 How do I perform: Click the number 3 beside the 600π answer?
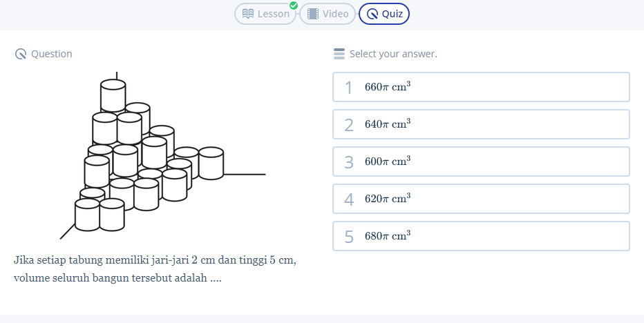click(349, 162)
